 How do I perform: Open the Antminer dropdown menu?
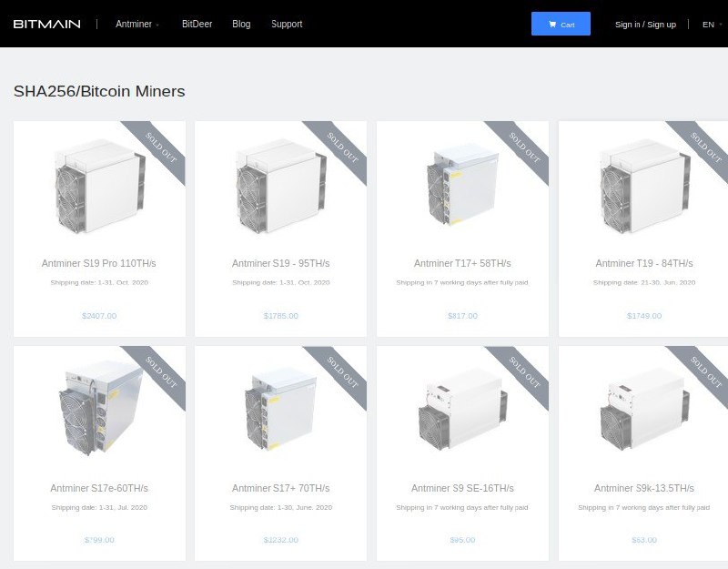(x=137, y=25)
